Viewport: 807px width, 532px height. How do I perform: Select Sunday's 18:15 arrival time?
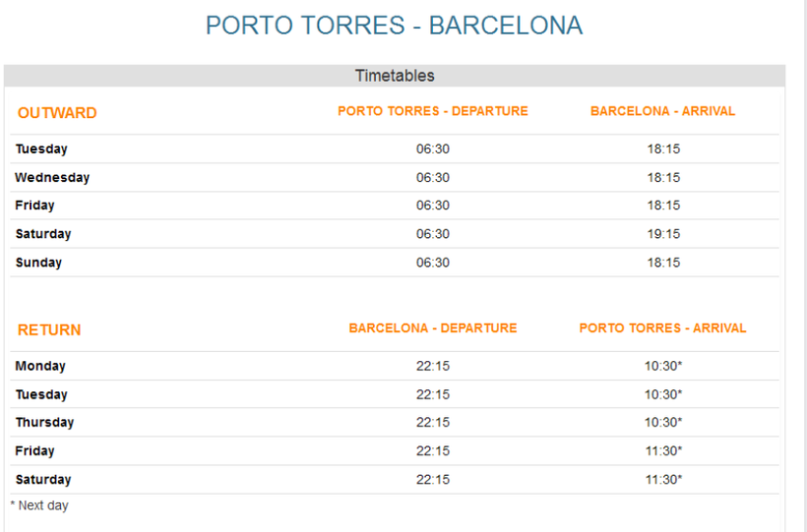[663, 263]
